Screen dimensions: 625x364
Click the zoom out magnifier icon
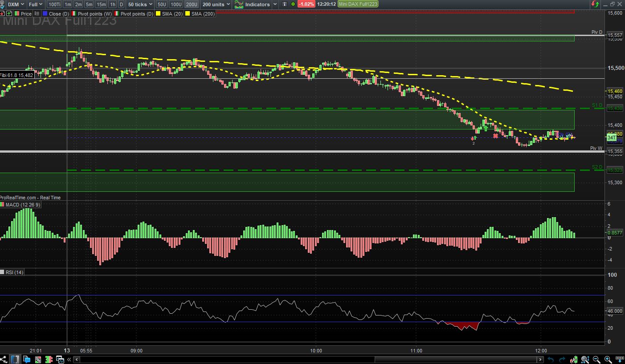tap(596, 359)
